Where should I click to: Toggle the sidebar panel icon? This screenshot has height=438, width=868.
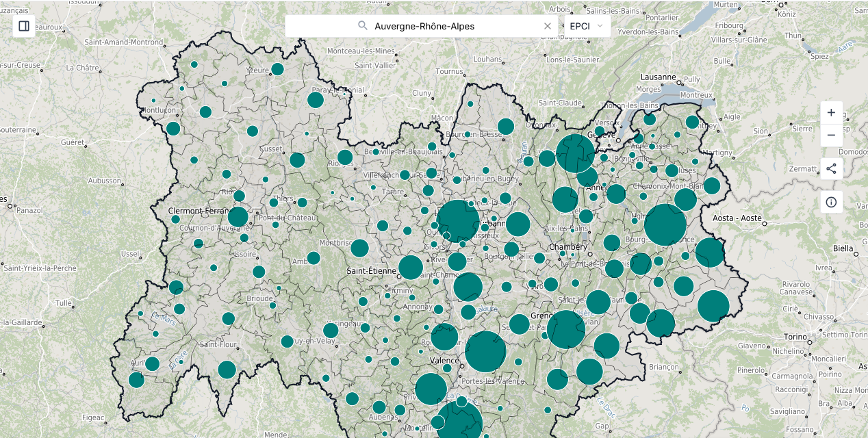pyautogui.click(x=24, y=26)
